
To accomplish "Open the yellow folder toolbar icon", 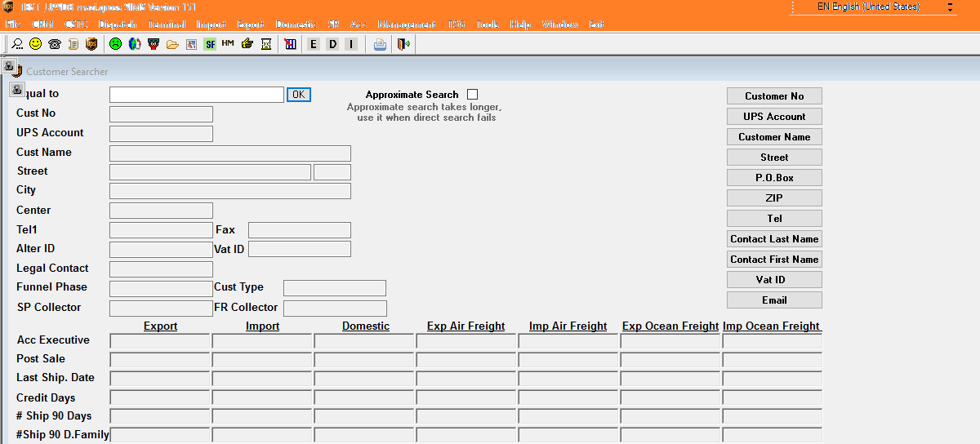I will click(172, 44).
